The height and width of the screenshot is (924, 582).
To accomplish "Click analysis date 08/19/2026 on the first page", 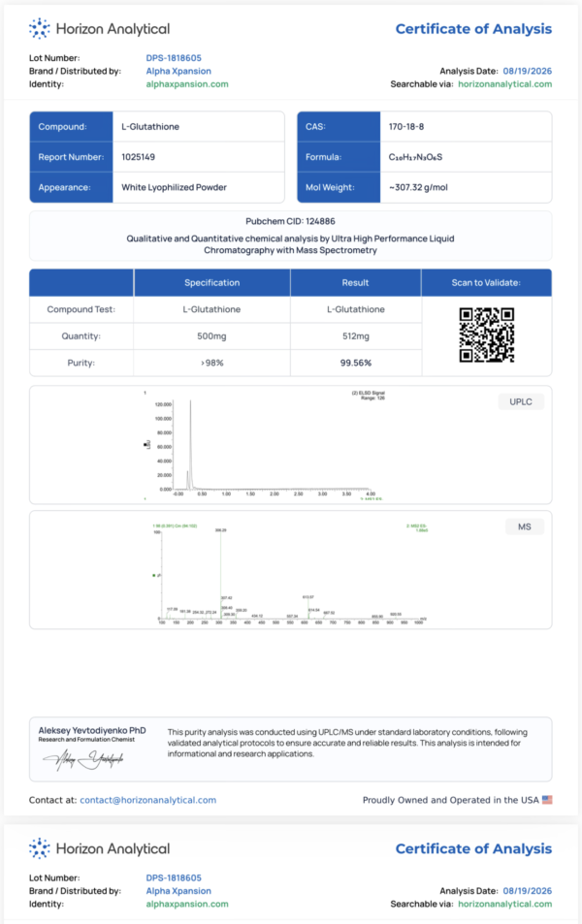I will point(527,72).
